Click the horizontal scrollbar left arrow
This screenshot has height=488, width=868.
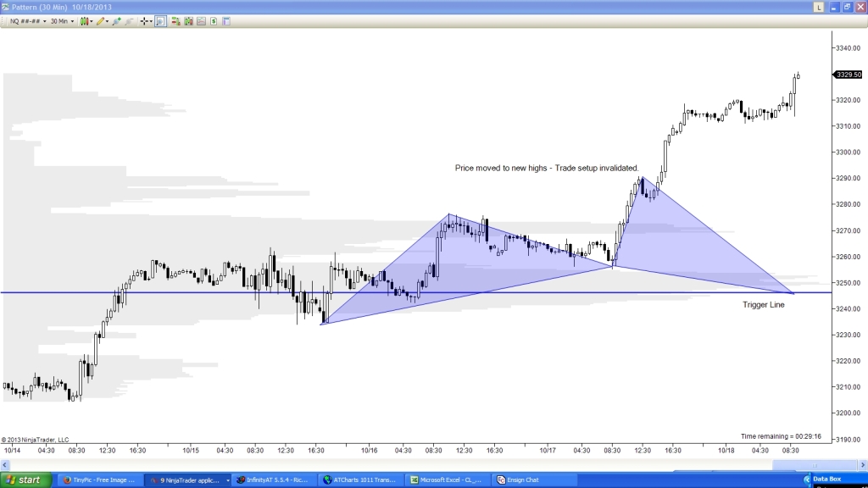(x=5, y=465)
